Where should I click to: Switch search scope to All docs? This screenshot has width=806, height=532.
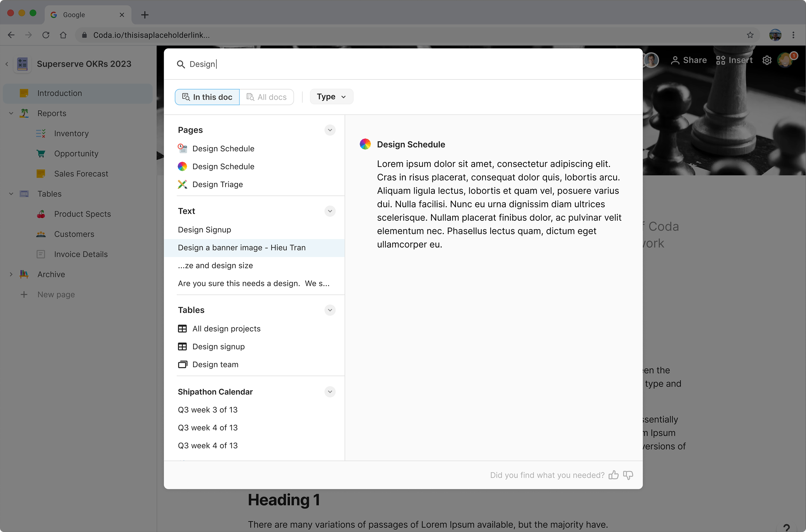(267, 97)
